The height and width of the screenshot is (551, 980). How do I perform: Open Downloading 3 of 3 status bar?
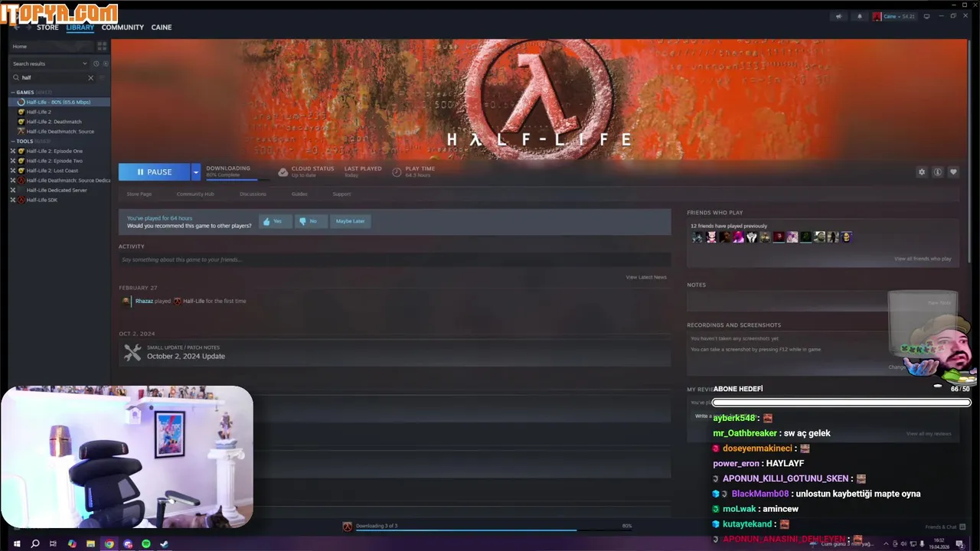tap(487, 527)
